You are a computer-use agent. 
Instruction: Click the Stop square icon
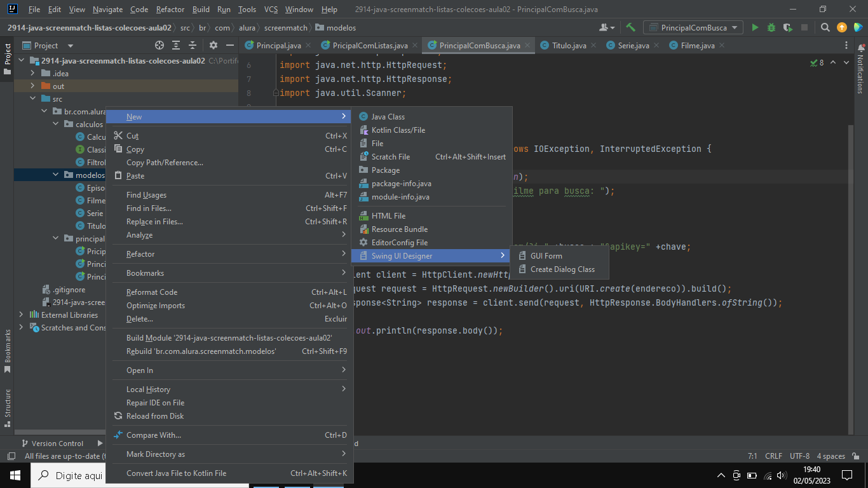pos(804,28)
